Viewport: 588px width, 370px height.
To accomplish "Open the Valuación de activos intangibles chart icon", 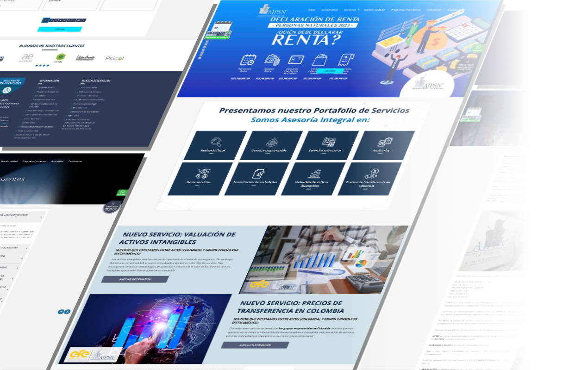I will pyautogui.click(x=315, y=173).
